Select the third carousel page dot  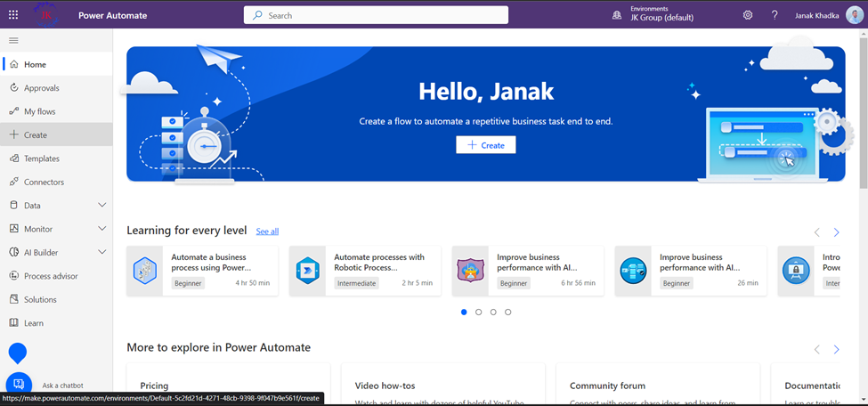pos(493,312)
